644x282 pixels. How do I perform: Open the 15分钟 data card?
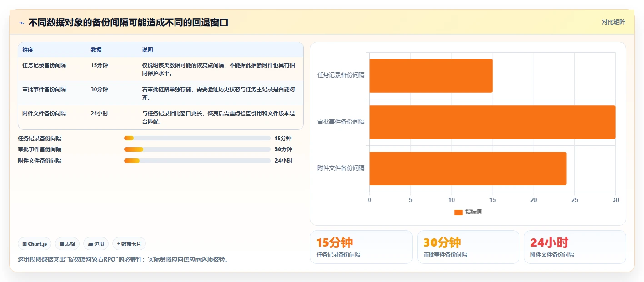tap(361, 247)
